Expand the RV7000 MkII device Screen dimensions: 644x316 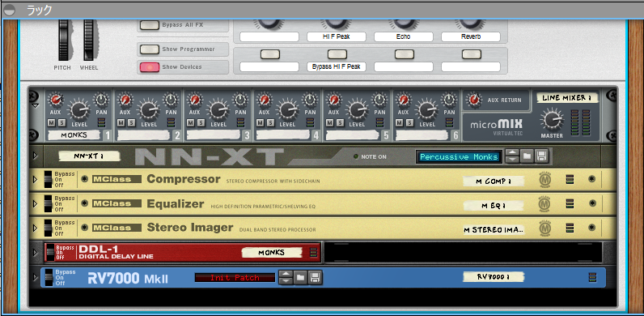35,277
